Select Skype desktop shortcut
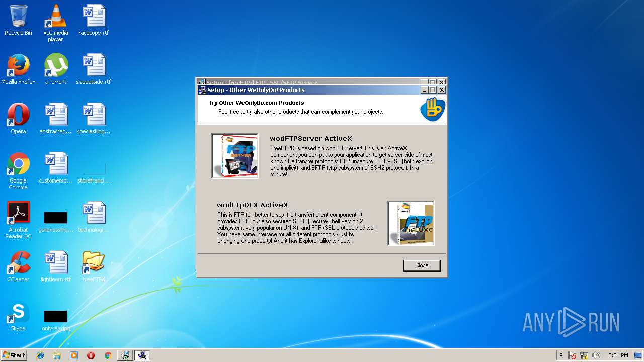 point(18,316)
